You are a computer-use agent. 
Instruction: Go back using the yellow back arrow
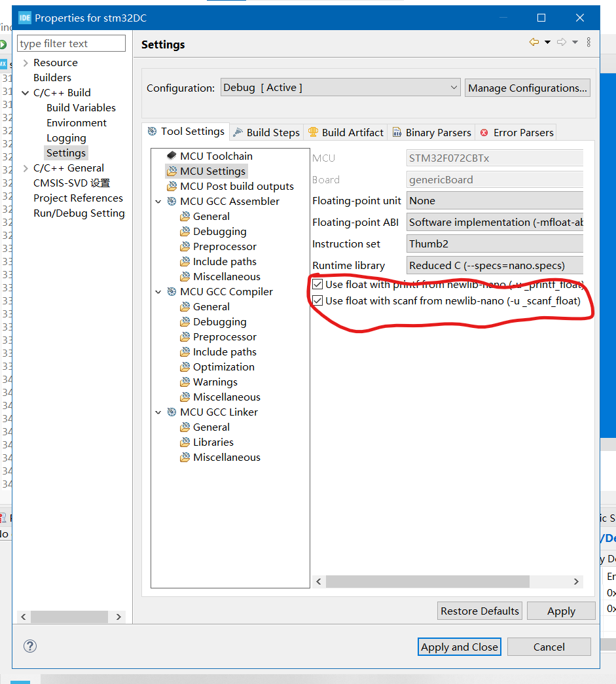coord(534,42)
